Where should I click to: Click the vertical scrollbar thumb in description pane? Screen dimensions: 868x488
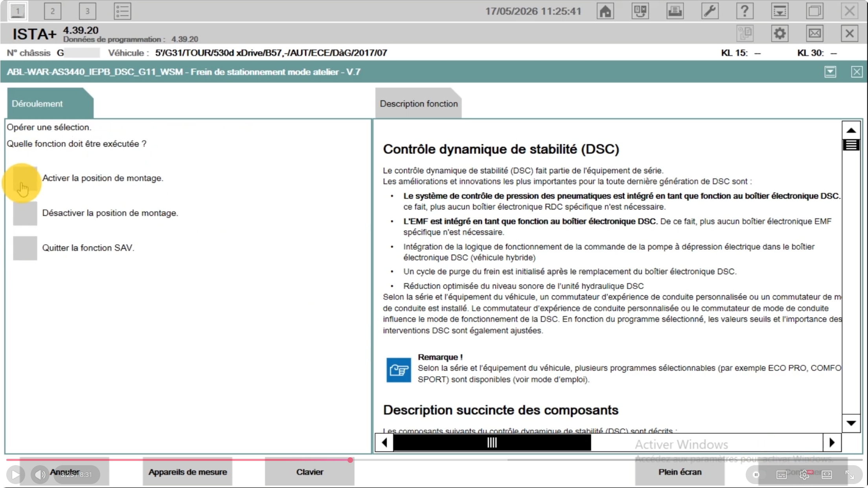pyautogui.click(x=851, y=145)
